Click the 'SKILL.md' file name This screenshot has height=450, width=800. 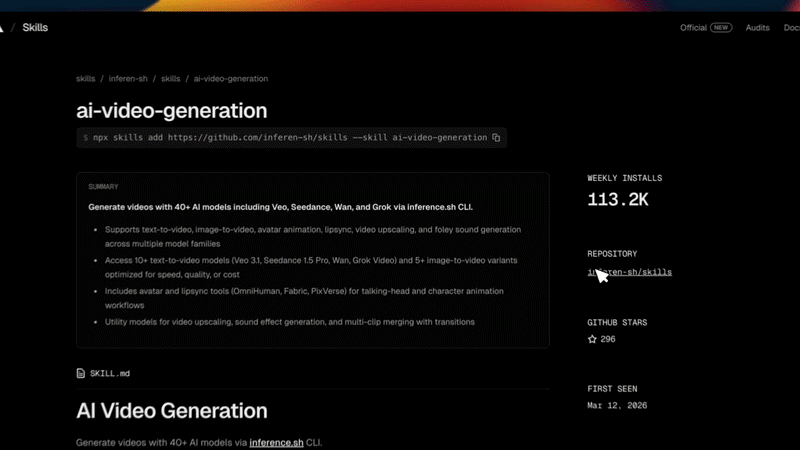click(x=110, y=373)
